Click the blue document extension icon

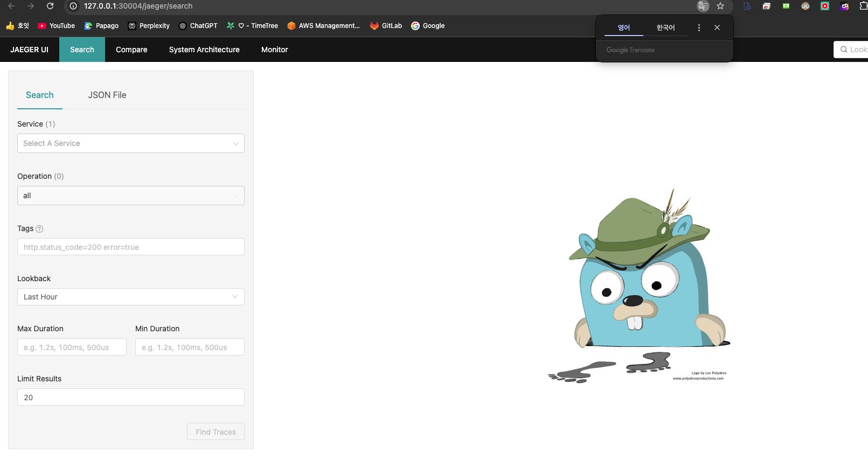[x=747, y=6]
